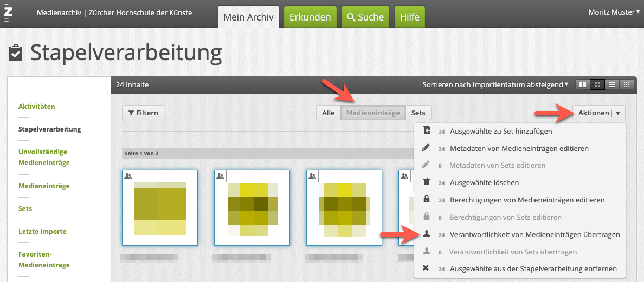Expand the Aktionen dropdown
Viewport: 644px width, 282px height.
click(598, 113)
